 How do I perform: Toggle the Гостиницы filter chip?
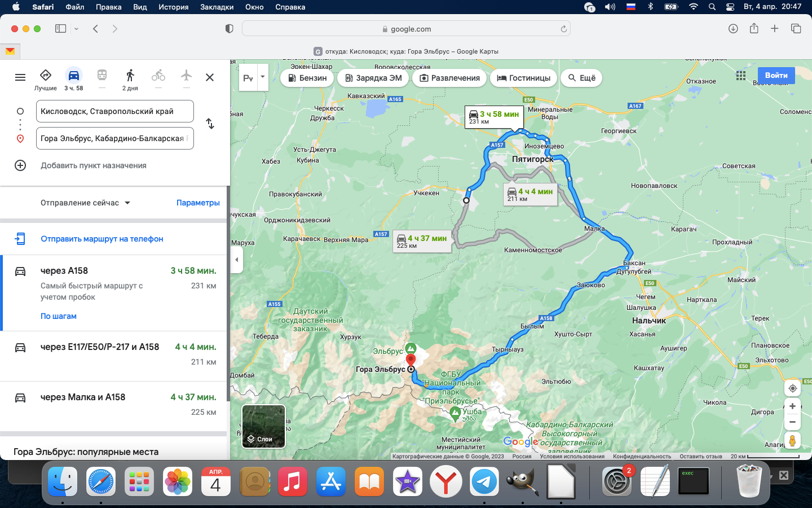(523, 78)
